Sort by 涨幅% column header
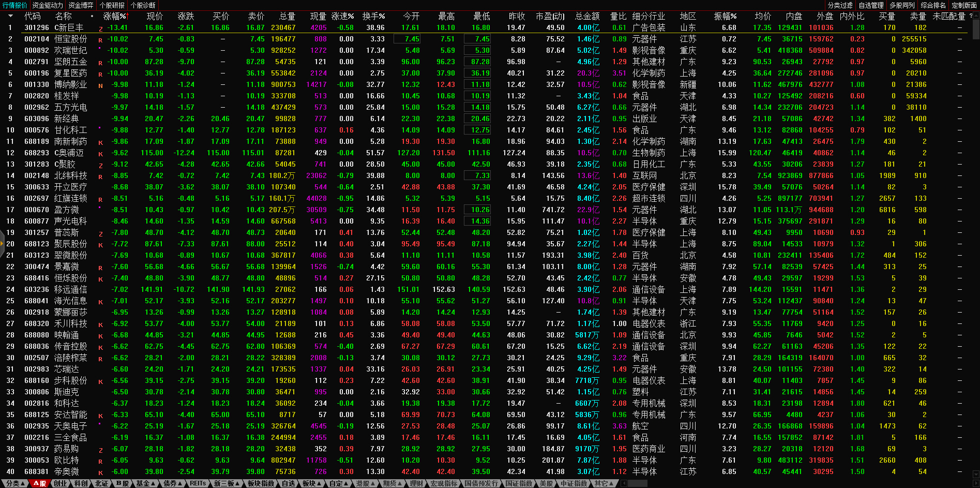The image size is (980, 488). [x=115, y=16]
